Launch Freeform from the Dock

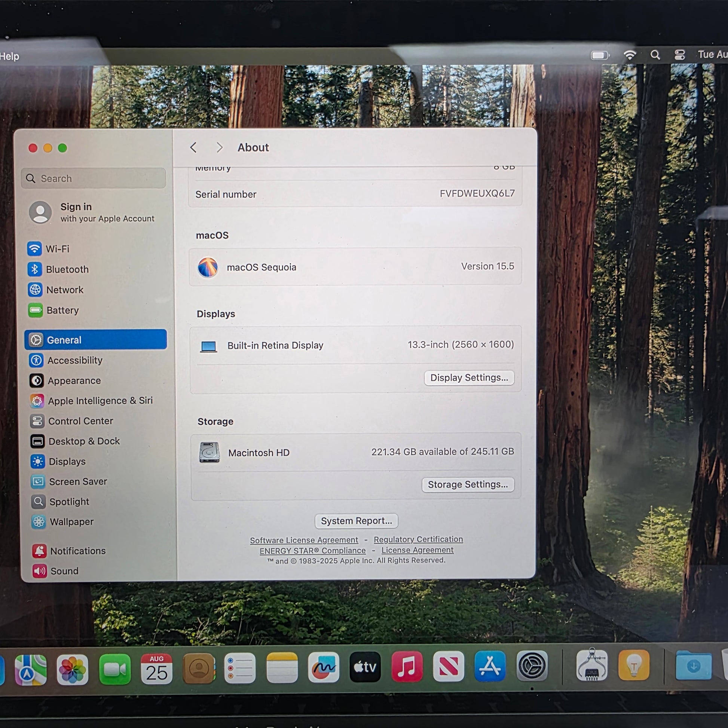[x=324, y=668]
